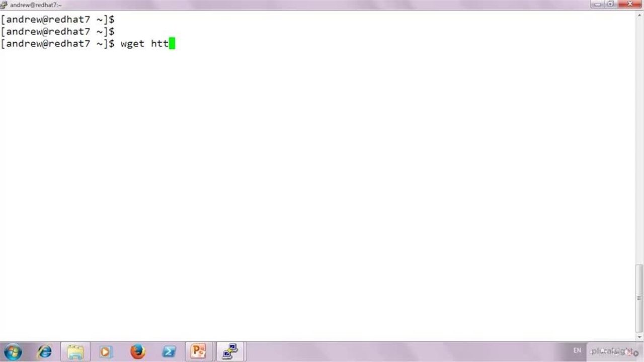Screen dimensions: 644x362
Task: Click the terminal scrollbar thumb
Action: coord(639,297)
